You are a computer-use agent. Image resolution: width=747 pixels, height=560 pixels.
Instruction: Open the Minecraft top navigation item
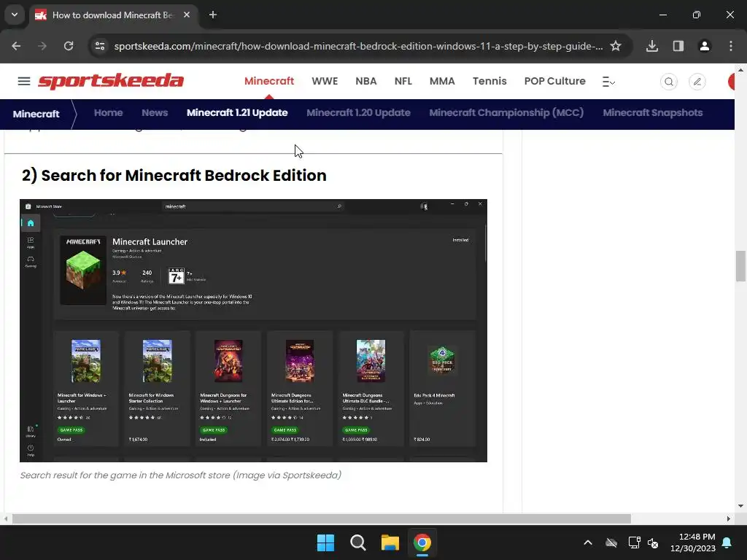click(x=269, y=81)
